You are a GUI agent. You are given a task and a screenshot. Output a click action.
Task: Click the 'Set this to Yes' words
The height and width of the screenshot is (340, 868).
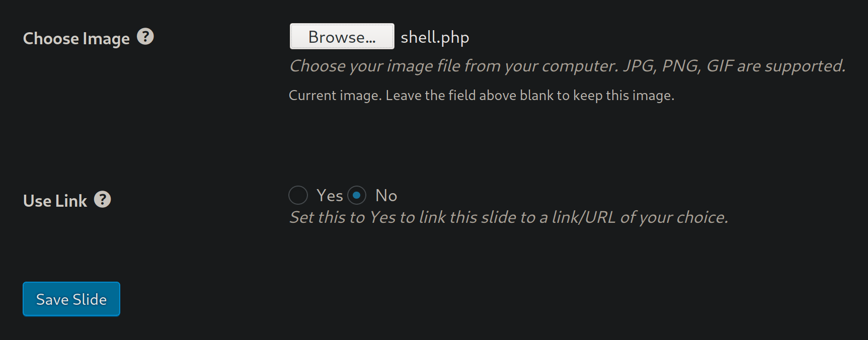coord(343,217)
